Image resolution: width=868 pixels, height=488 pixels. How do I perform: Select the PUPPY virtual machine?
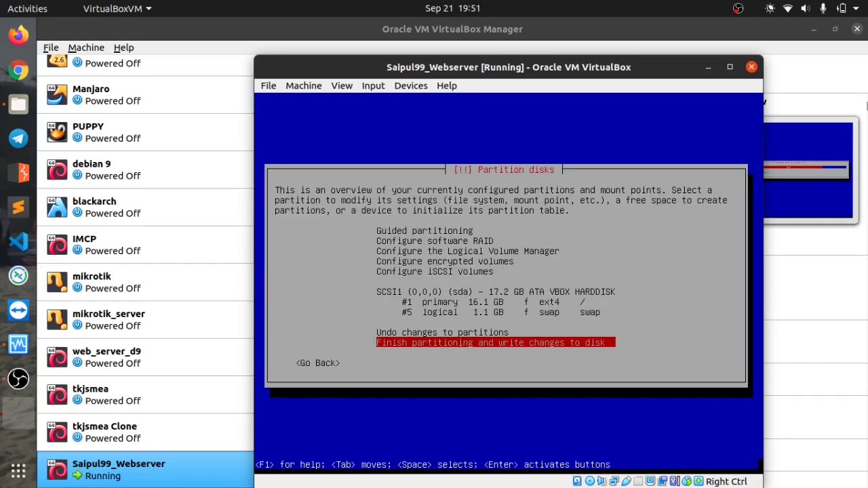click(x=146, y=132)
